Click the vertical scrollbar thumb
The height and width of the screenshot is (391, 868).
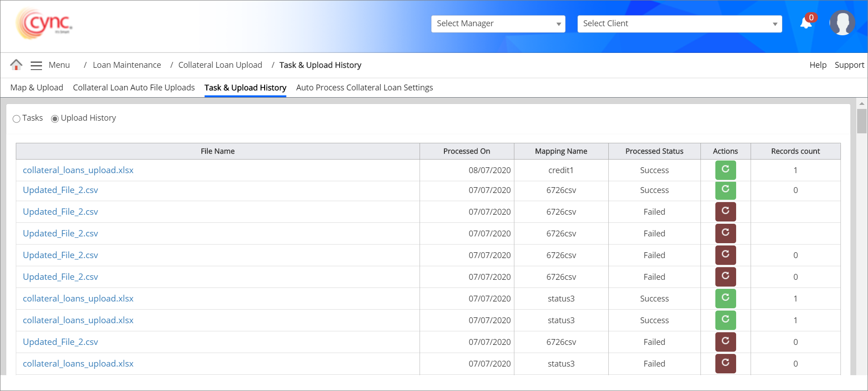[862, 121]
